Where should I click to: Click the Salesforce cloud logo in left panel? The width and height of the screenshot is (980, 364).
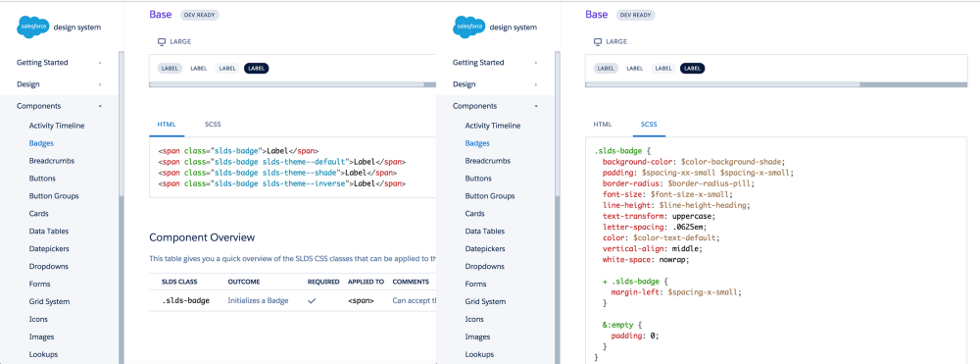[x=33, y=26]
